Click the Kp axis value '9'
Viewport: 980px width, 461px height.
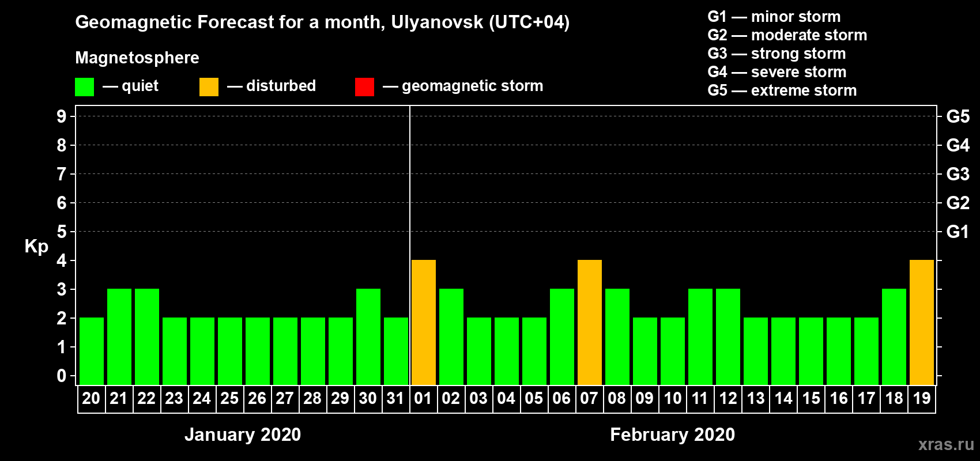coord(62,116)
